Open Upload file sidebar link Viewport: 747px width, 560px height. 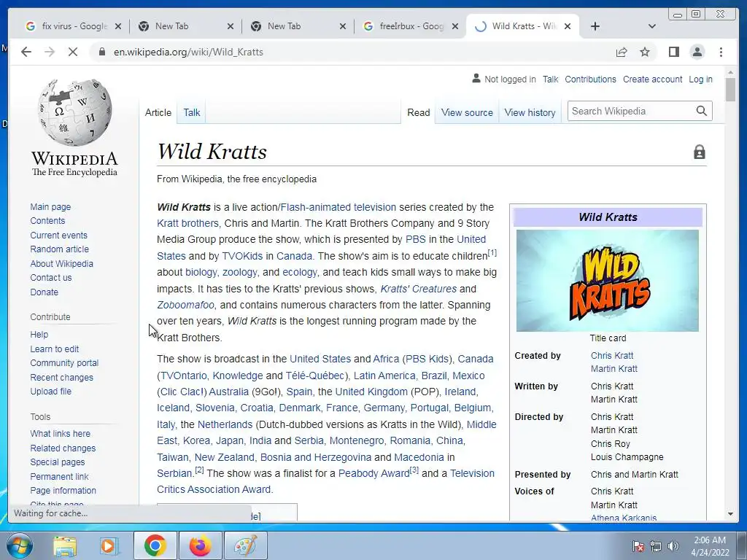pos(51,391)
